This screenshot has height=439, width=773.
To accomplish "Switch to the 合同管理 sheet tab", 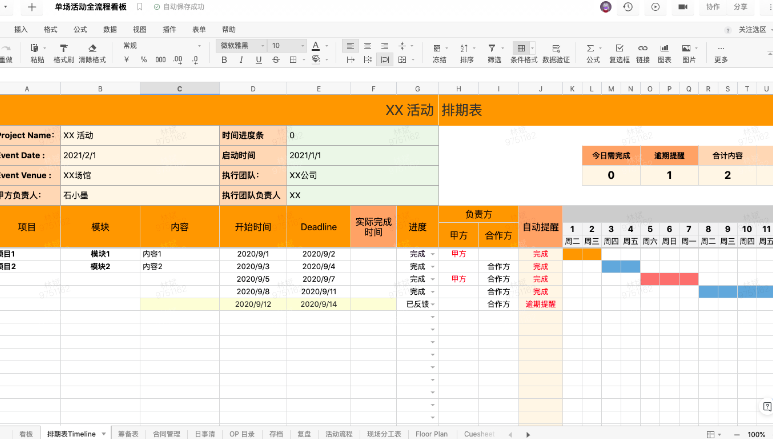I will tap(167, 434).
